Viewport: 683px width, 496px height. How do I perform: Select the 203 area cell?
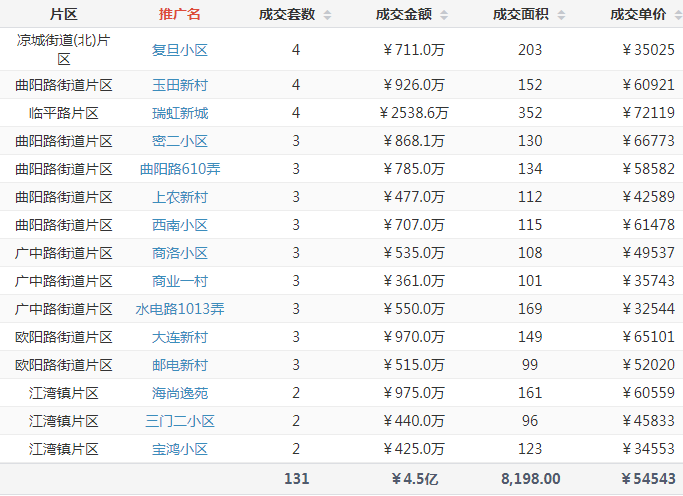click(x=530, y=50)
